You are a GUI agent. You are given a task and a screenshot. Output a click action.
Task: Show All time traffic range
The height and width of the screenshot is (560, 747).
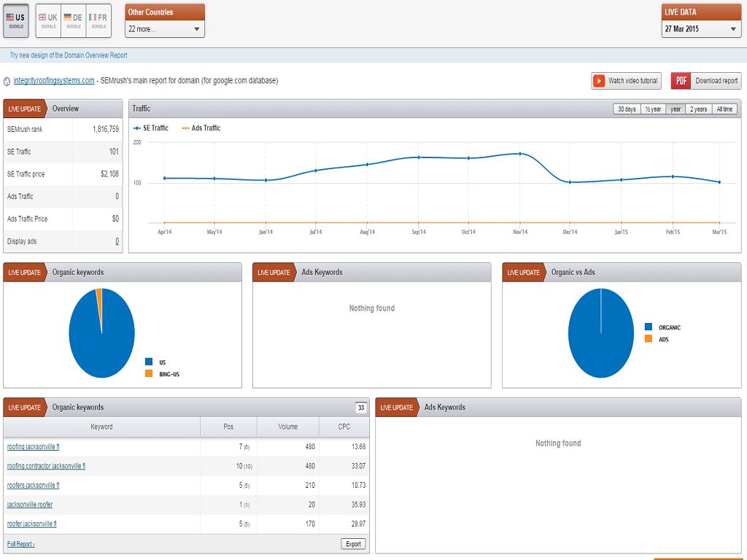(x=724, y=109)
